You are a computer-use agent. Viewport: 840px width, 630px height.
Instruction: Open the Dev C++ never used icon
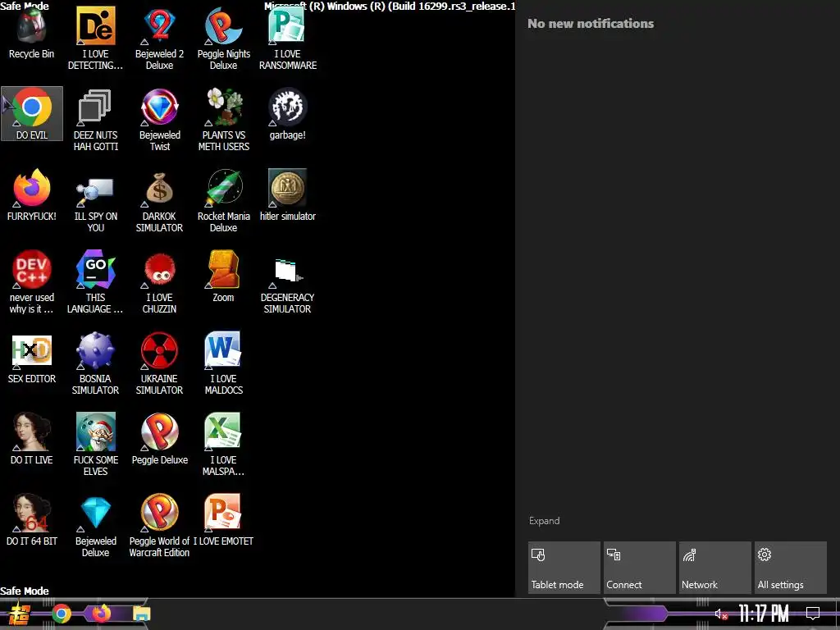[x=32, y=282]
